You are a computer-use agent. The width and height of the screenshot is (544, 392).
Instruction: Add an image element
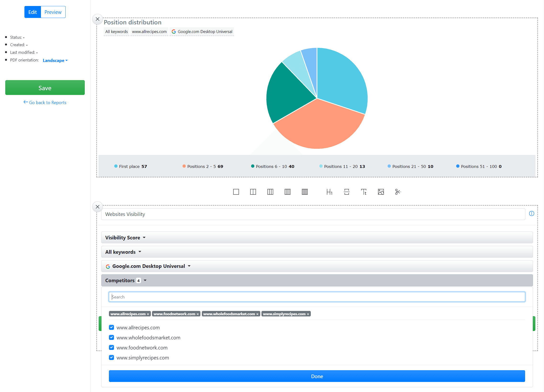point(381,192)
